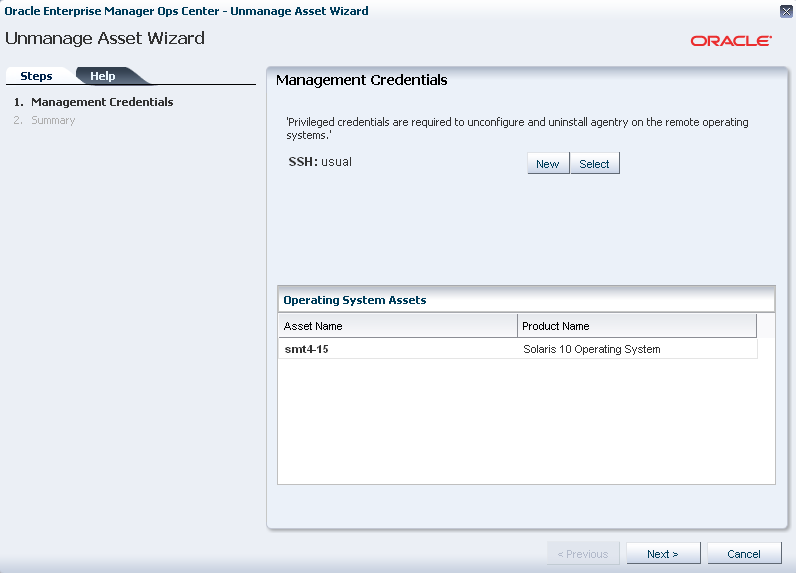Click the Management Credentials panel heading
796x573 pixels.
[361, 80]
